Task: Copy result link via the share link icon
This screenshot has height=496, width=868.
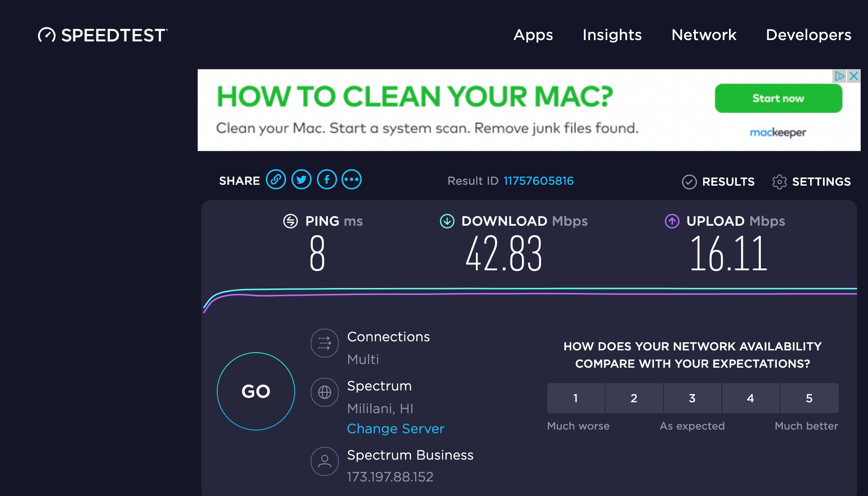Action: coord(276,179)
